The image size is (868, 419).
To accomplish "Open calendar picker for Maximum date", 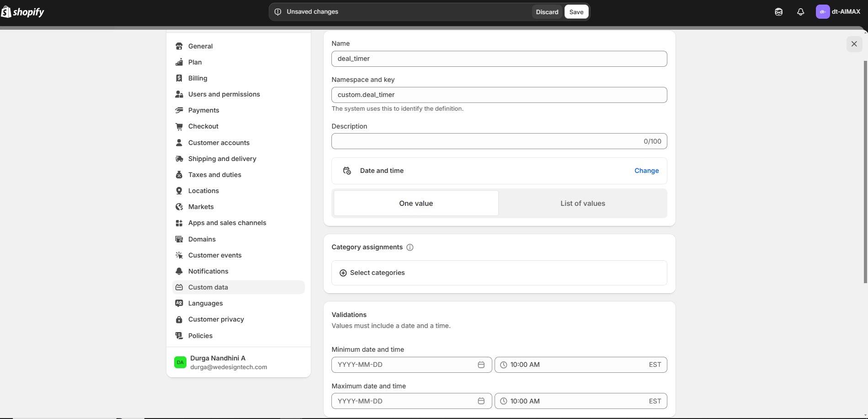I will tap(481, 401).
